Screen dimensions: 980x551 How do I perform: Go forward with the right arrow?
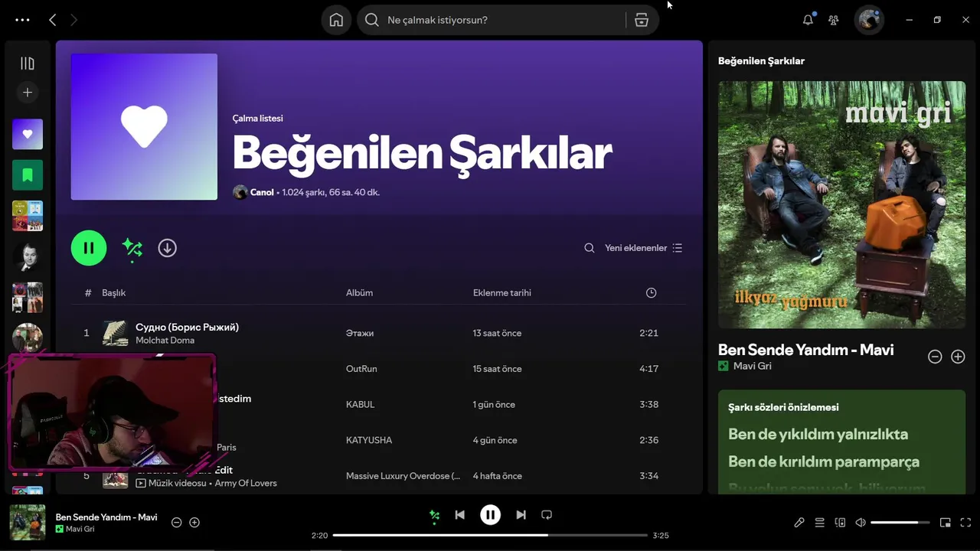pos(73,20)
